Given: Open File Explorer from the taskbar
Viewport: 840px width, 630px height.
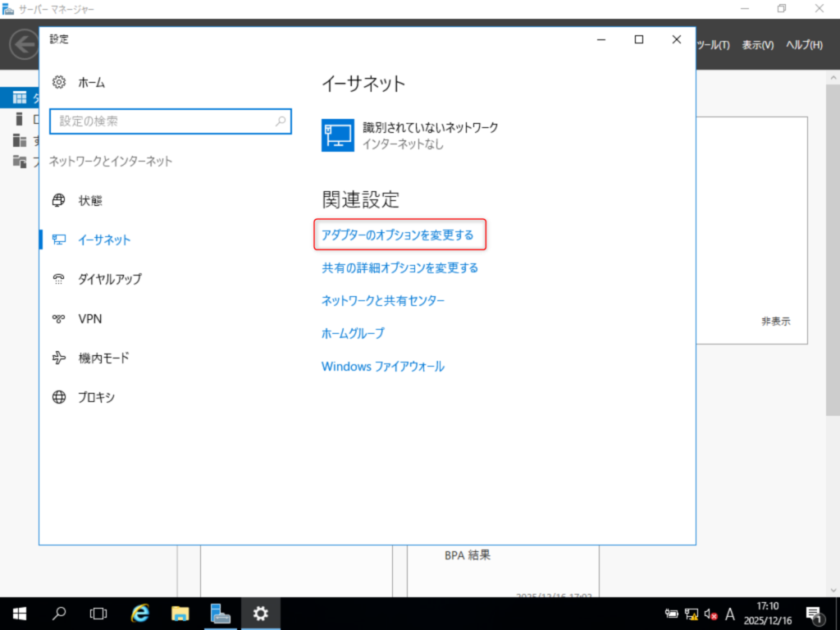Looking at the screenshot, I should (x=180, y=613).
